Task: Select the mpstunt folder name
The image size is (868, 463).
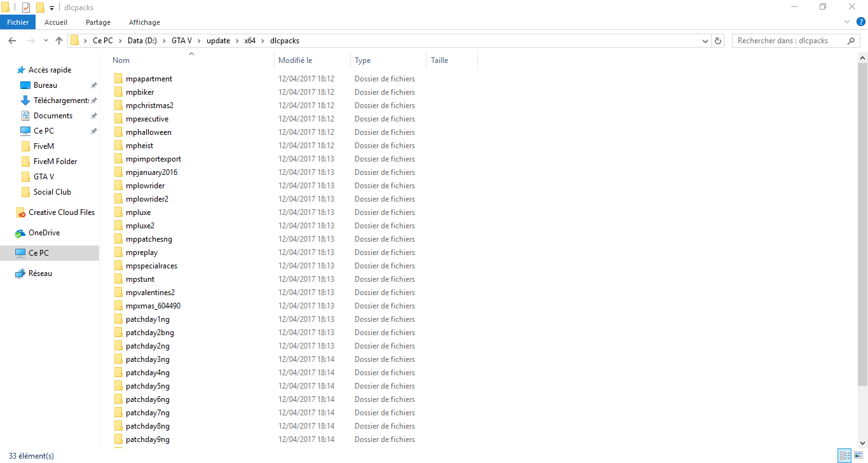Action: 140,279
